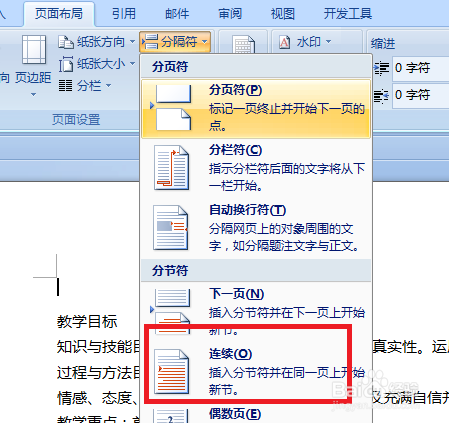Viewport: 449px width, 423px height.
Task: Click the 下一页 section break icon
Action: pos(172,311)
